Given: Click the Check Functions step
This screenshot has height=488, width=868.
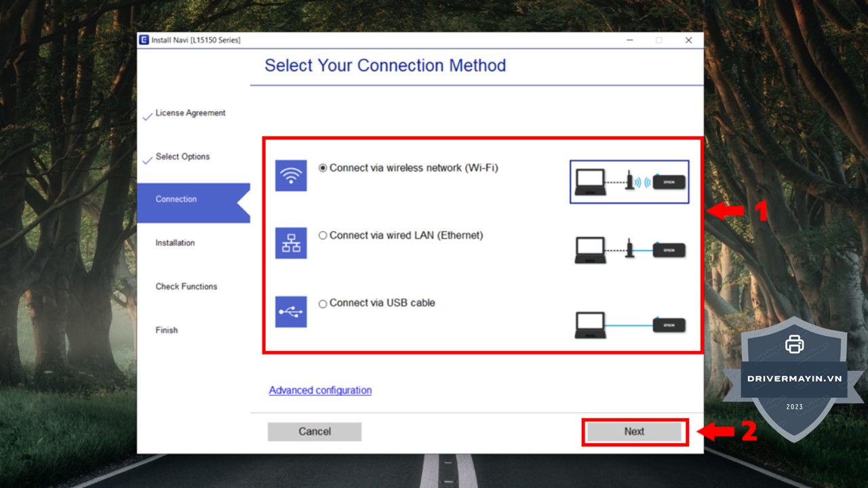Looking at the screenshot, I should pos(186,287).
